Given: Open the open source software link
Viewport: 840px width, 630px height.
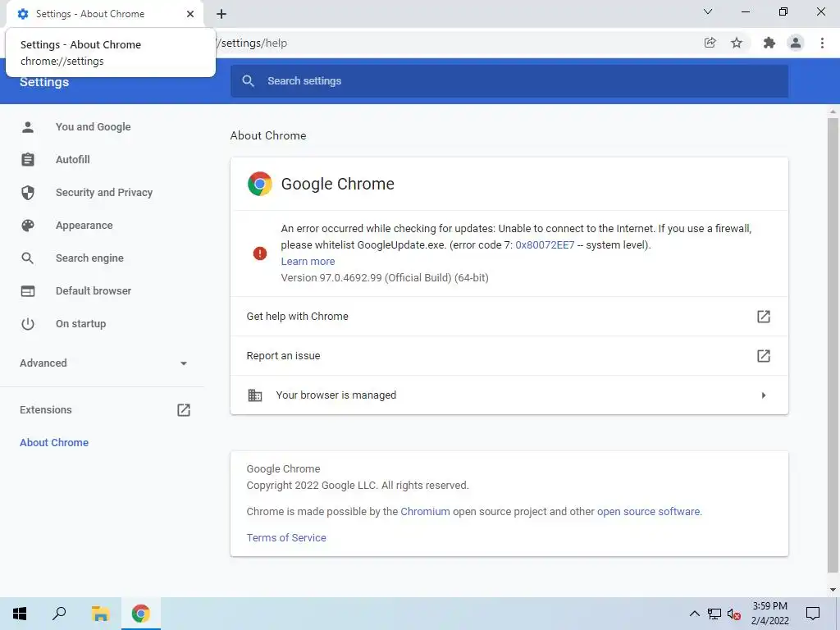Looking at the screenshot, I should coord(648,512).
